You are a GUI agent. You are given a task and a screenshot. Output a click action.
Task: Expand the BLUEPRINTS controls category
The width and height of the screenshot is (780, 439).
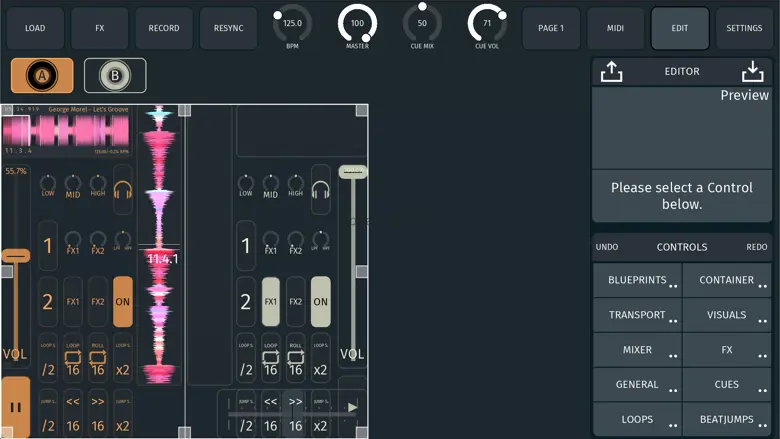click(637, 281)
